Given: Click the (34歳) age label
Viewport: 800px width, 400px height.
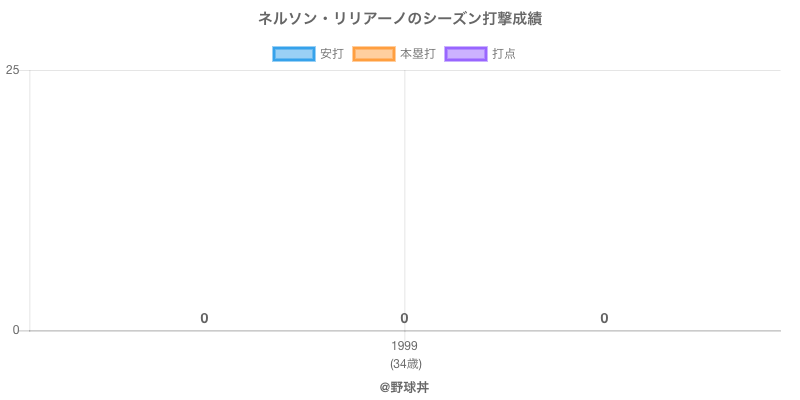Looking at the screenshot, I should [404, 363].
